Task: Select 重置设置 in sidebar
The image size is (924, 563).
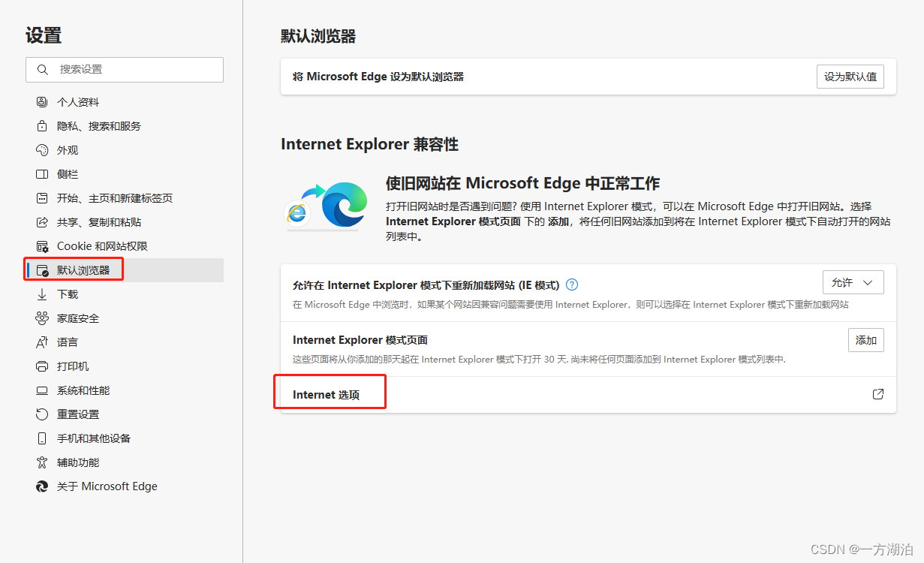Action: click(x=125, y=414)
